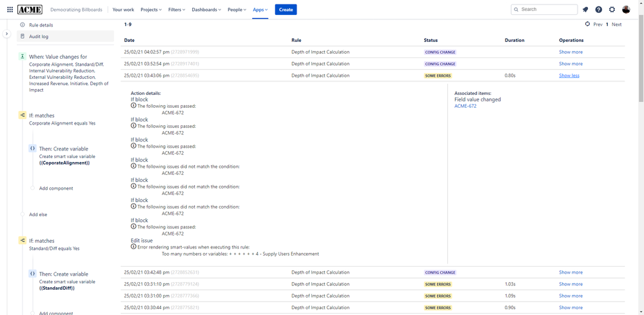Screen dimensions: 644x315
Task: Open the Projects dropdown
Action: pyautogui.click(x=151, y=10)
